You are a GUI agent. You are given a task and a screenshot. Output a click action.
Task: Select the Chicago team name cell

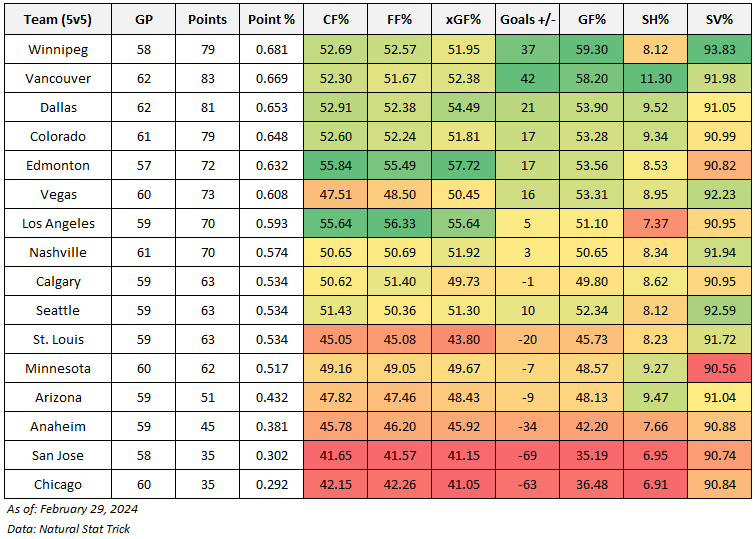(57, 484)
